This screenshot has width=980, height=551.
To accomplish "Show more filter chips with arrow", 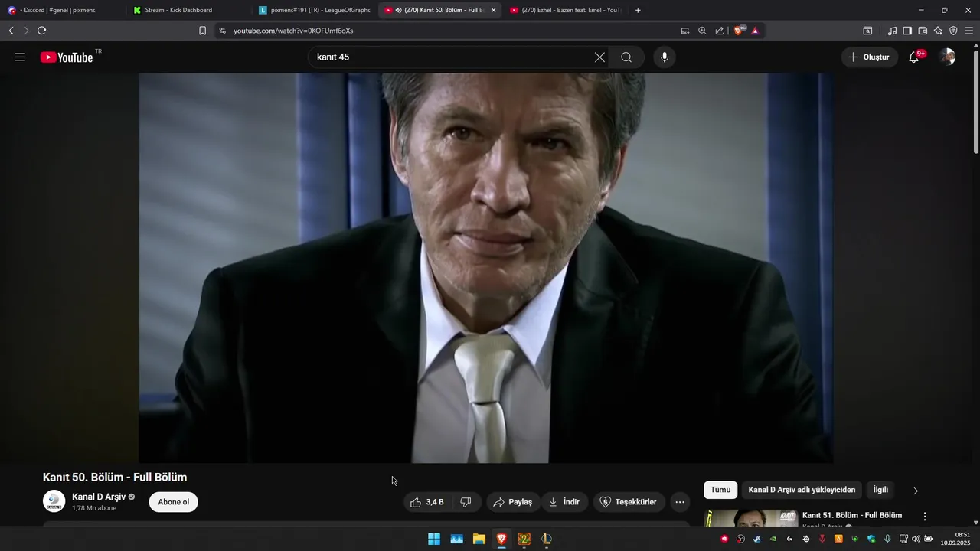I will [916, 491].
